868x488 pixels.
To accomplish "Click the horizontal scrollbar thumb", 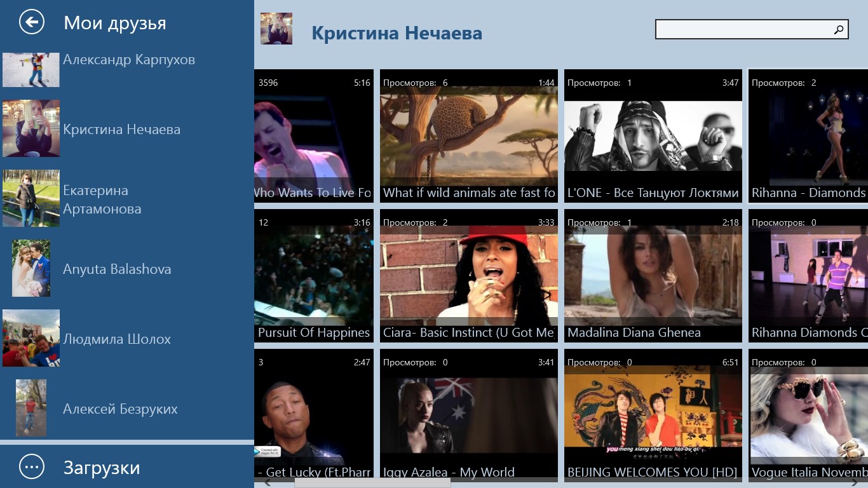I will pyautogui.click(x=372, y=483).
